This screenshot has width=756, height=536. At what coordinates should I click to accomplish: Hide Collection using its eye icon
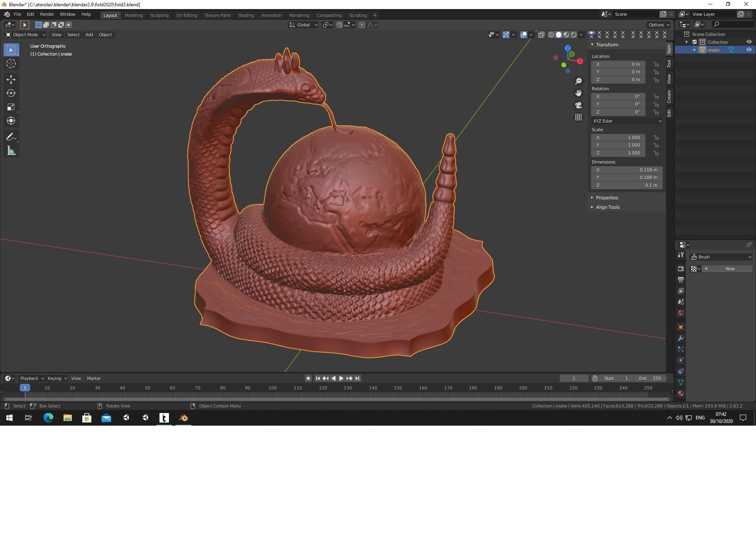(x=749, y=42)
